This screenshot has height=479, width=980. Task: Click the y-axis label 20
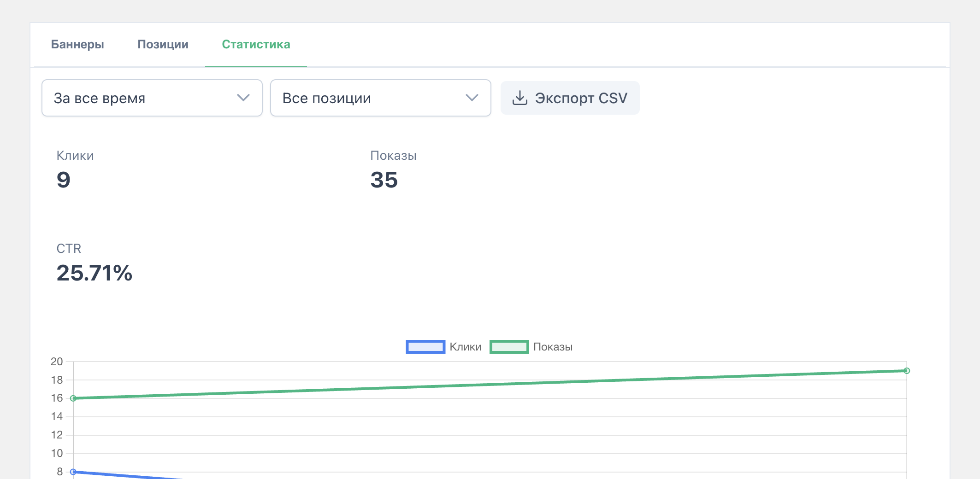57,362
